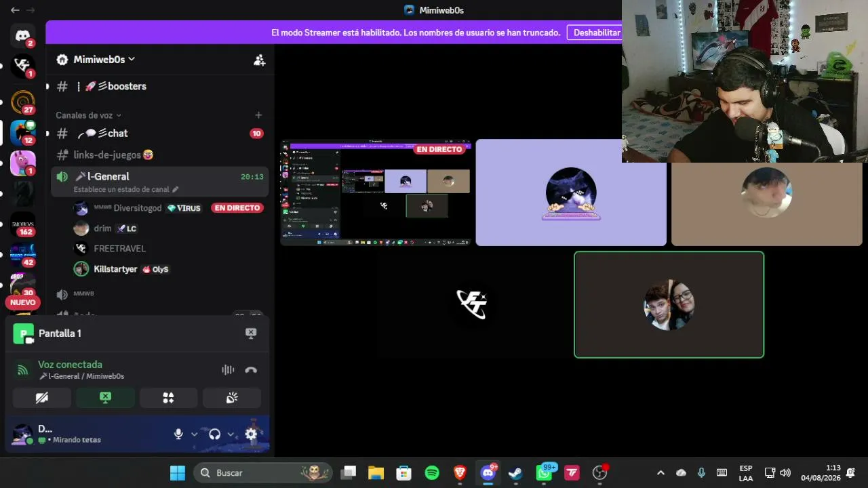Go back with the left arrow
The height and width of the screenshot is (488, 868).
[15, 10]
